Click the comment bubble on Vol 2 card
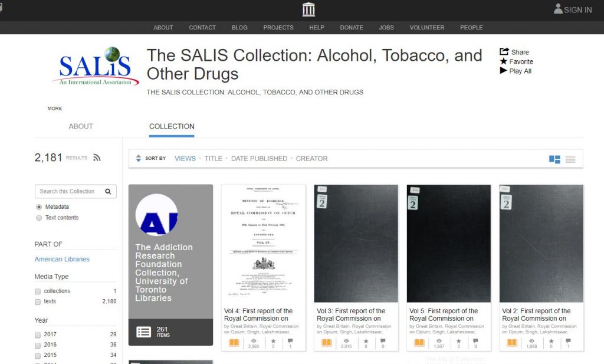The height and width of the screenshot is (364, 604). [x=568, y=341]
